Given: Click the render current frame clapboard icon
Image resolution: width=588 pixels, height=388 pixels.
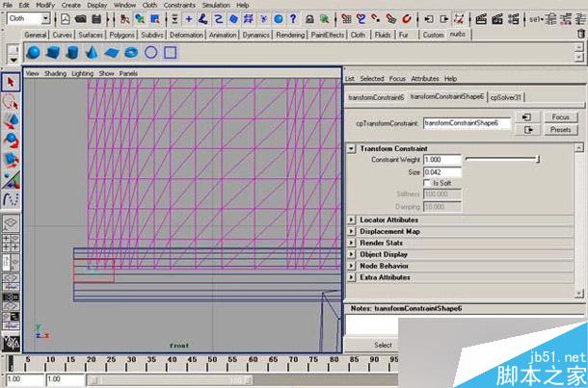Looking at the screenshot, I should [x=481, y=18].
